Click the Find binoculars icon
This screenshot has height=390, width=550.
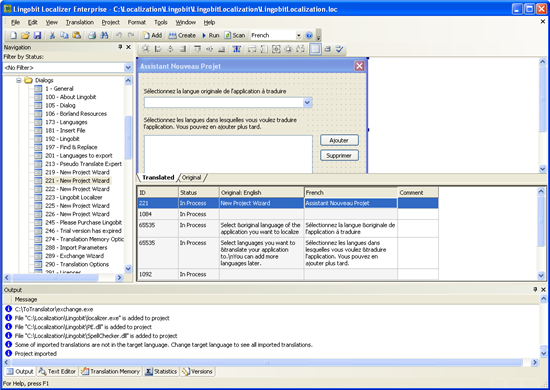tap(104, 35)
